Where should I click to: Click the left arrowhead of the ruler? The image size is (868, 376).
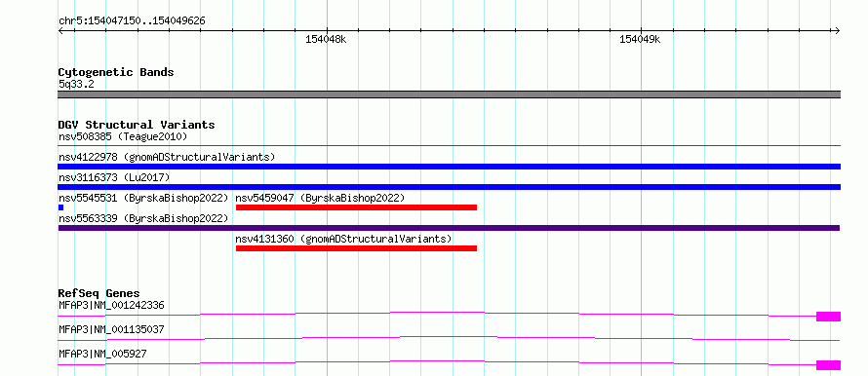tap(60, 30)
